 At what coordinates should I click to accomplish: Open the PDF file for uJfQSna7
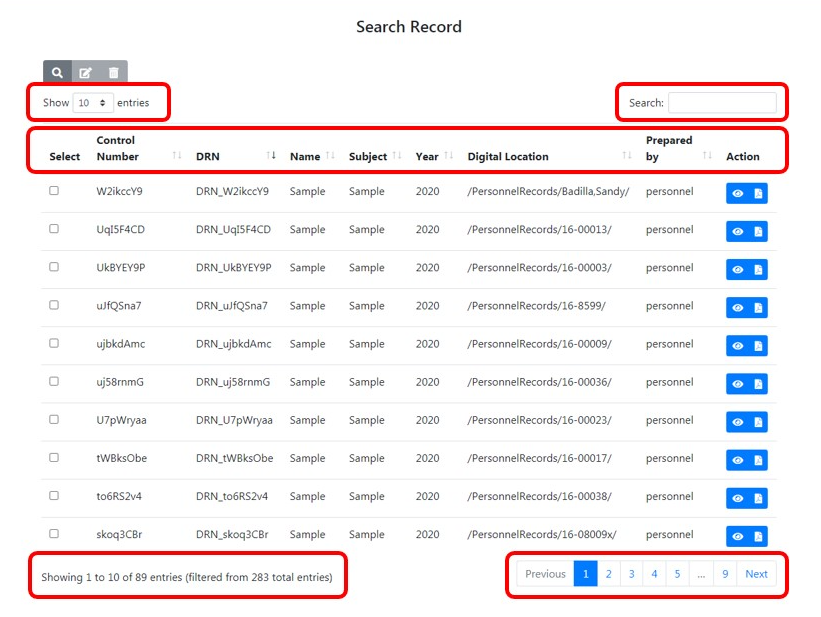coord(758,307)
